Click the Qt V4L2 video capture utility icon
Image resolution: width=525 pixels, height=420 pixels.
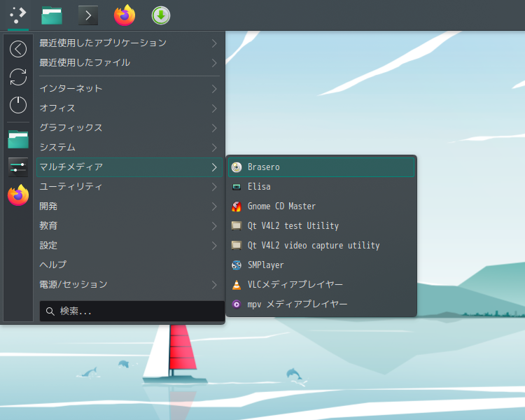237,246
